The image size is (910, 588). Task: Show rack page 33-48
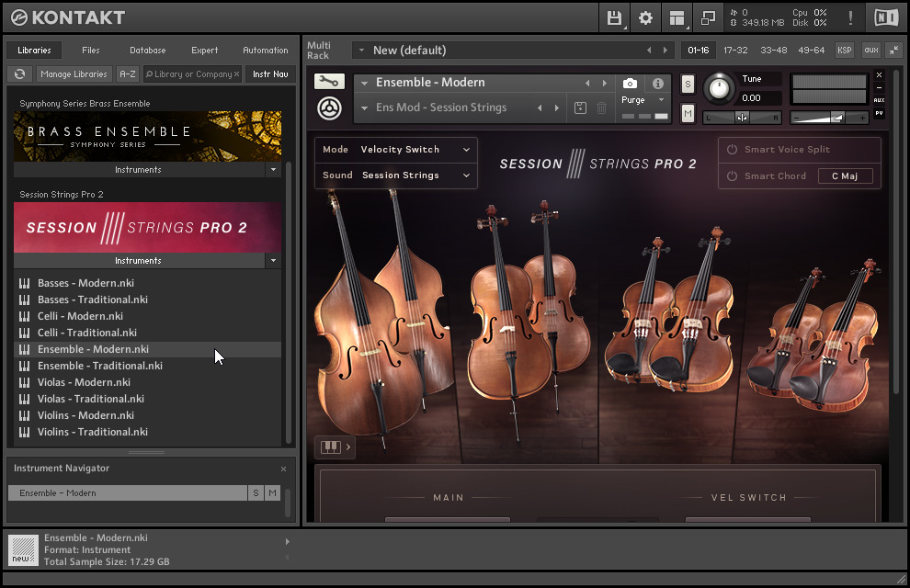coord(774,51)
